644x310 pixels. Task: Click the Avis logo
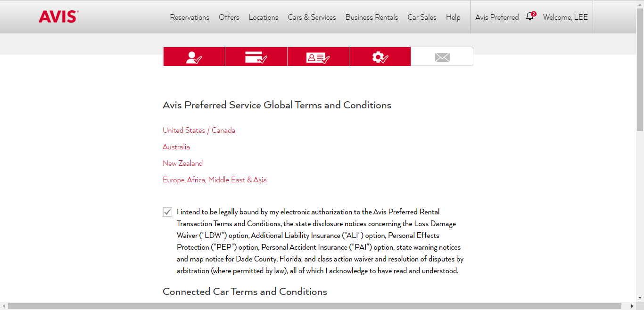pyautogui.click(x=58, y=17)
